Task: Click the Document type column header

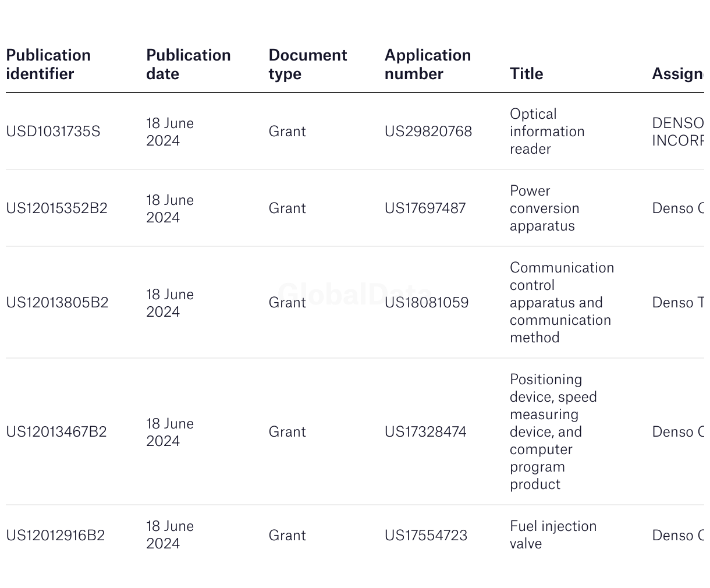Action: 307,64
